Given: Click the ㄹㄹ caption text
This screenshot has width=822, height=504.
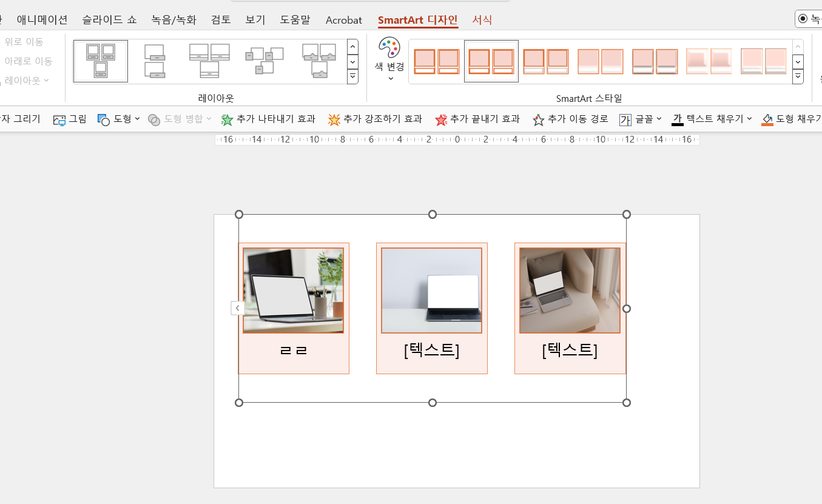Looking at the screenshot, I should (x=294, y=351).
